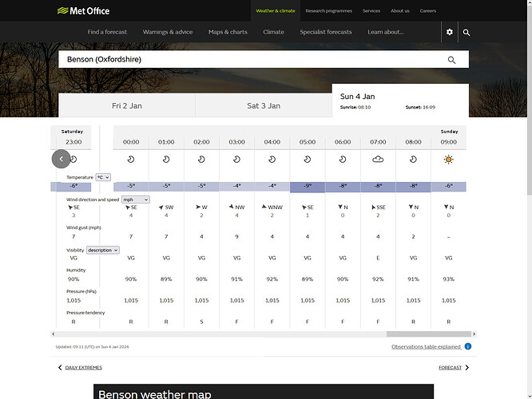Click the Benson (Oxfordshire) location search field

pos(248,60)
